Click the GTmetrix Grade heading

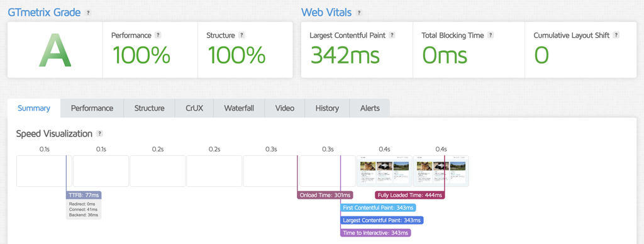click(x=45, y=13)
